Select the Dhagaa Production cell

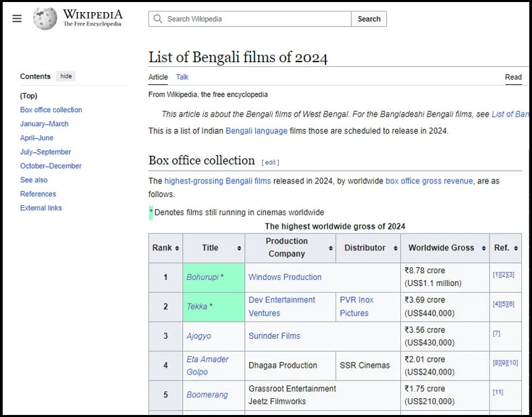(x=290, y=366)
